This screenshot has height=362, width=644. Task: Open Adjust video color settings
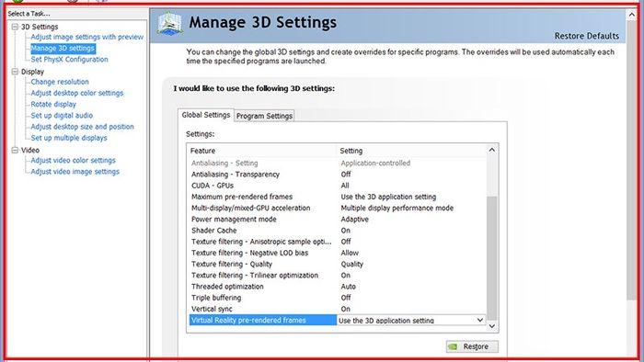click(x=73, y=161)
